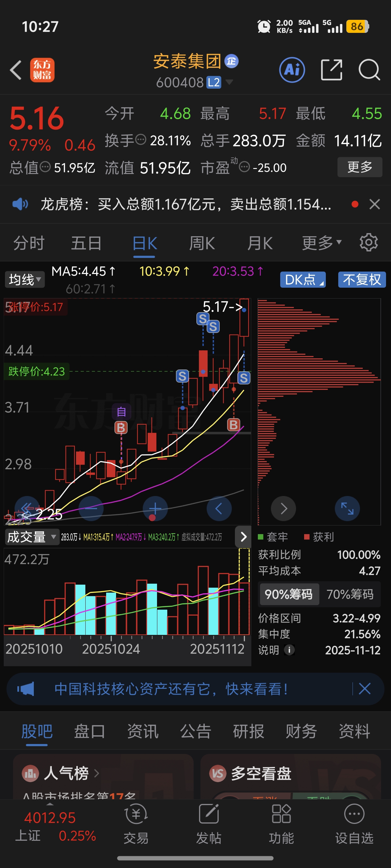This screenshot has width=391, height=868.
Task: Open the Ai assistant icon
Action: (292, 70)
